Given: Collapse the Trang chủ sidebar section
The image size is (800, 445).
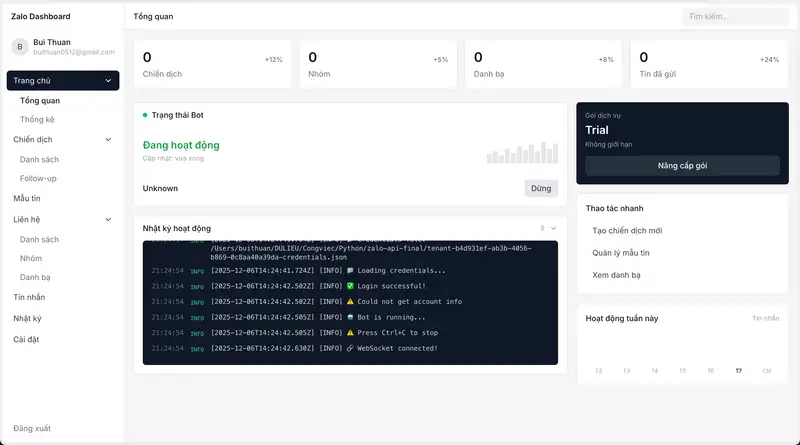Looking at the screenshot, I should [108, 81].
